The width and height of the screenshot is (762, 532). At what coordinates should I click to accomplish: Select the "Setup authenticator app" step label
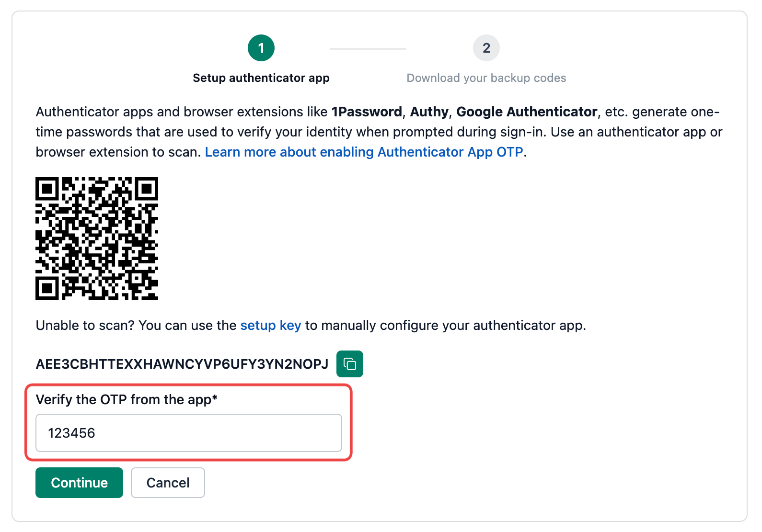[261, 78]
